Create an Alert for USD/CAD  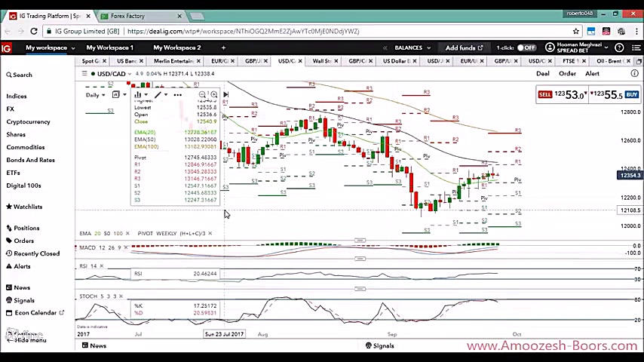[592, 74]
